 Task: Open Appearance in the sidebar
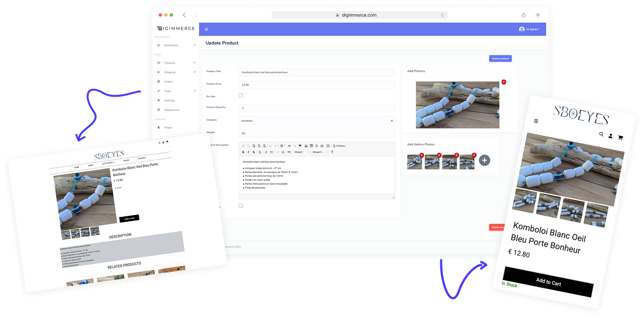tap(172, 110)
